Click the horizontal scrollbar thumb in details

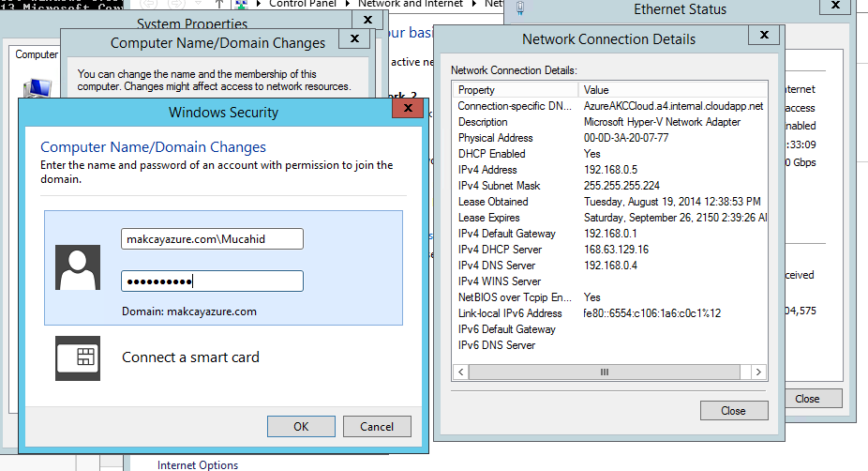(605, 372)
